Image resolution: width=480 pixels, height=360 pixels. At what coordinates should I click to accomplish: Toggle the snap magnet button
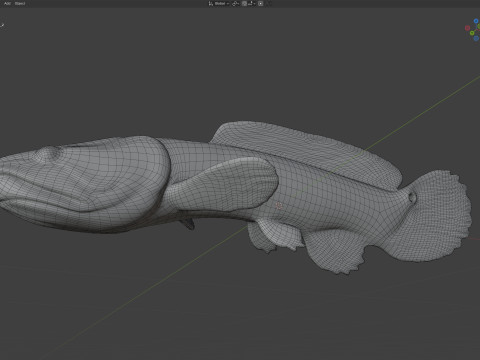click(x=244, y=3)
